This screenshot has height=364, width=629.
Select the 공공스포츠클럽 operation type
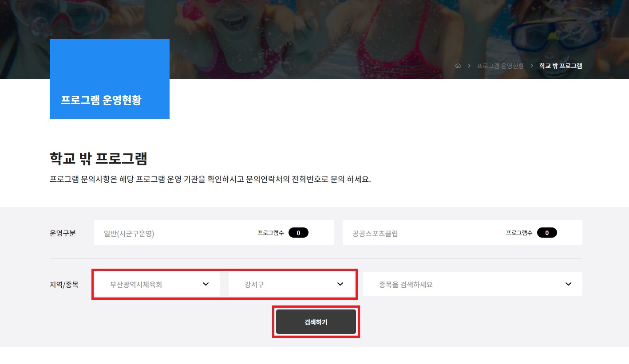375,233
